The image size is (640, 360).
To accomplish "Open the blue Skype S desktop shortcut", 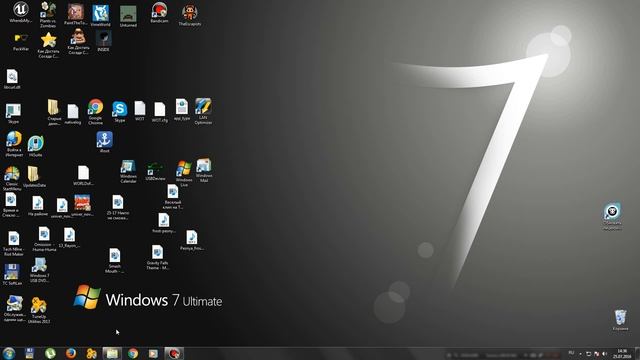I will 120,112.
